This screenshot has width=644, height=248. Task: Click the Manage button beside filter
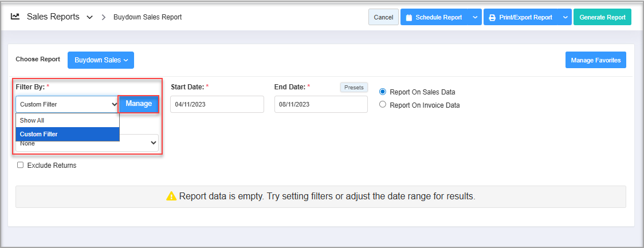pyautogui.click(x=139, y=104)
